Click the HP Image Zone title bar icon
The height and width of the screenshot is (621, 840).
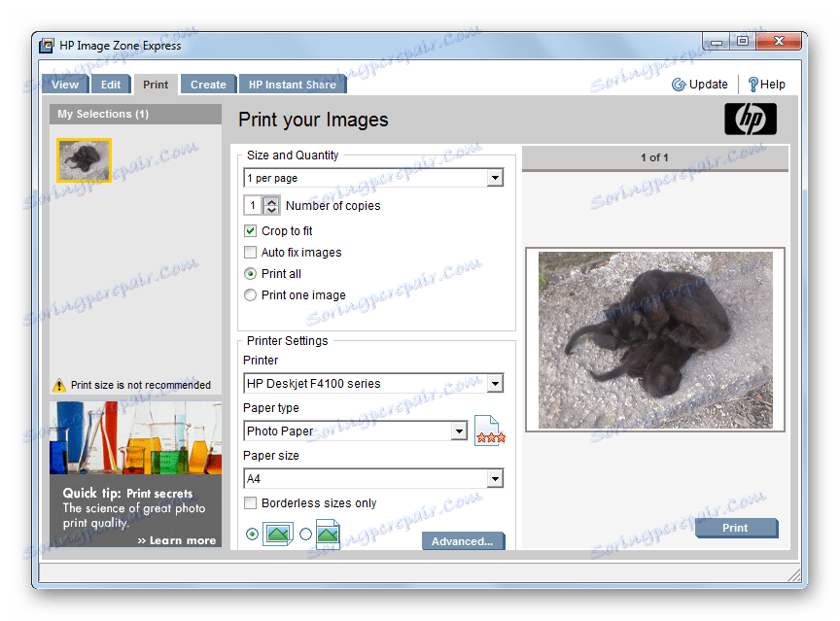(x=48, y=45)
